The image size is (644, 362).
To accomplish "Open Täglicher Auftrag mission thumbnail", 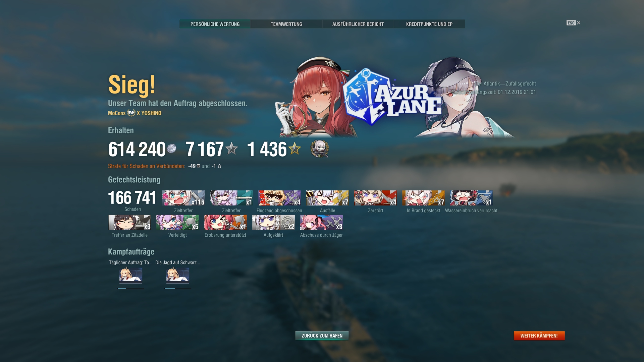I will tap(131, 276).
